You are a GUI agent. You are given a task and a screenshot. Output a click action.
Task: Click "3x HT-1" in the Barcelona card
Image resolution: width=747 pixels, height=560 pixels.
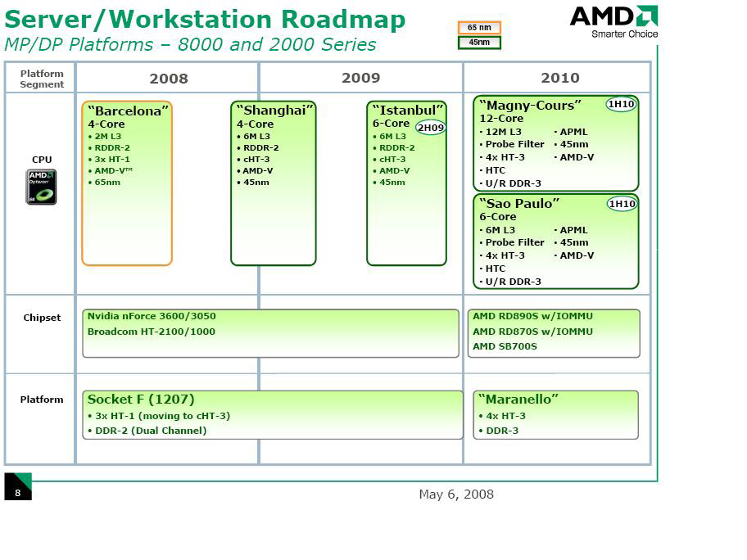[x=112, y=159]
